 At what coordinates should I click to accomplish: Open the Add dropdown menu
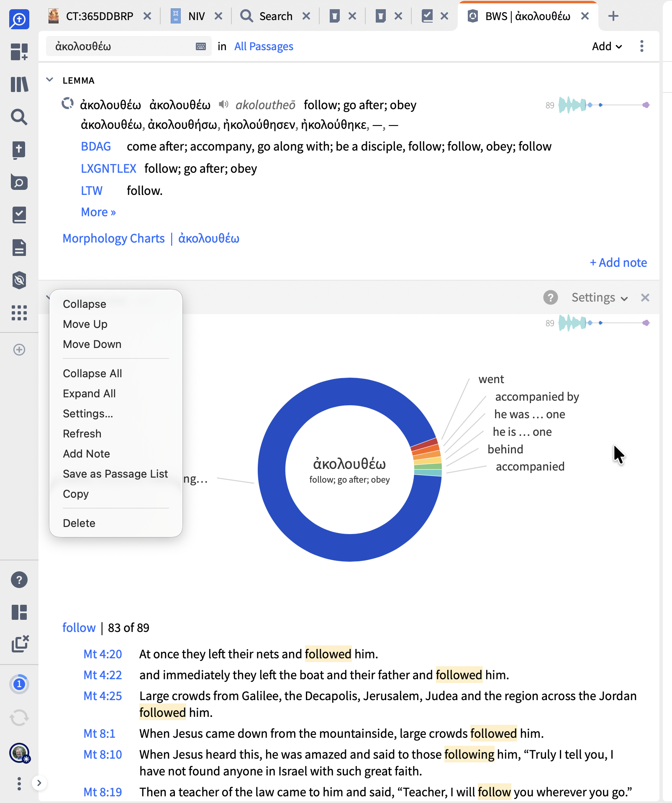607,46
